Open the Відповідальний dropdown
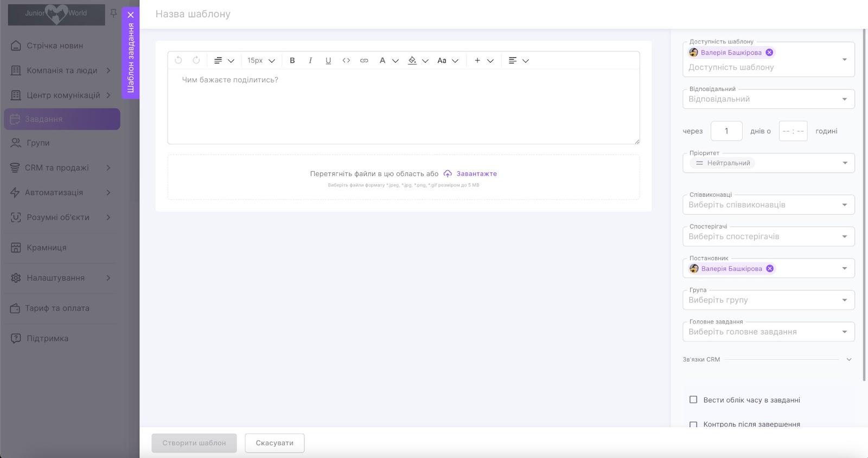 coord(769,99)
